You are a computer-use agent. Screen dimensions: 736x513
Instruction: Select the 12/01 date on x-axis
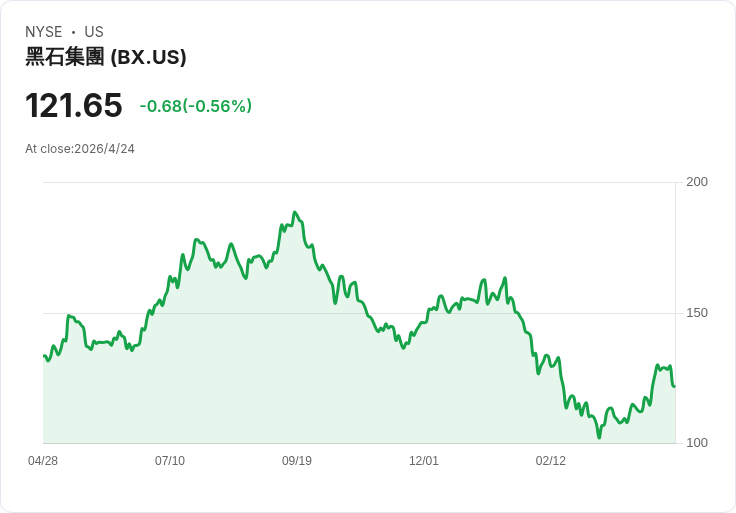[424, 461]
